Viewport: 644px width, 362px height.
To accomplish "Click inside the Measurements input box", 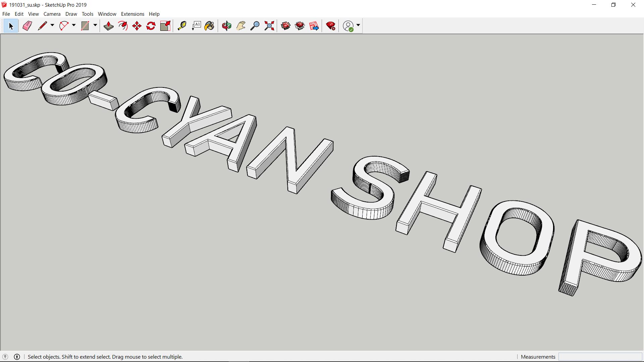I will tap(600, 357).
